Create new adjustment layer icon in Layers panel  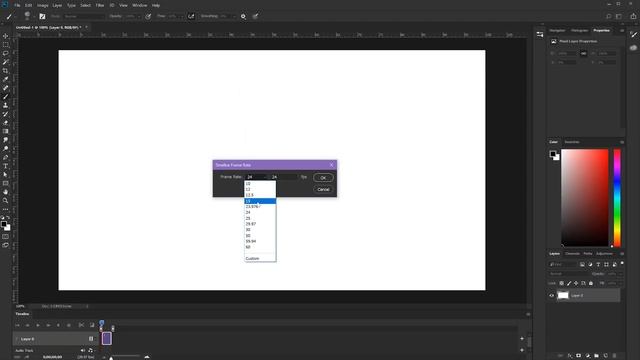point(587,356)
